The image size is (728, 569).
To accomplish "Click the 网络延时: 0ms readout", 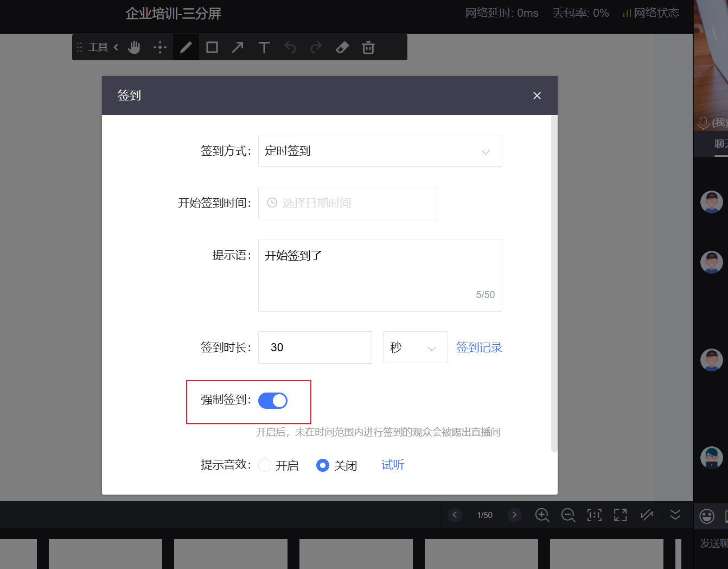I will click(x=502, y=13).
